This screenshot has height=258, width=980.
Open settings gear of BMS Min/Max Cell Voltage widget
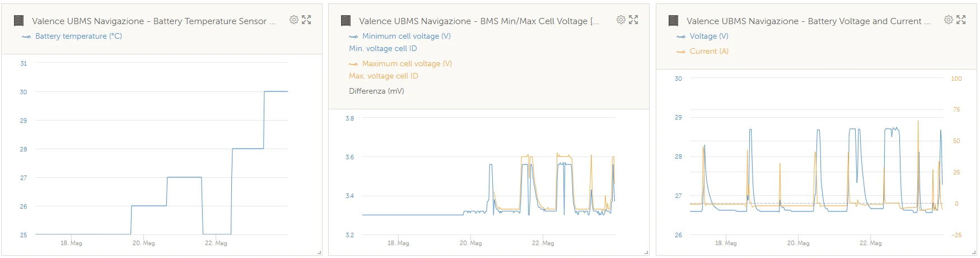click(620, 20)
